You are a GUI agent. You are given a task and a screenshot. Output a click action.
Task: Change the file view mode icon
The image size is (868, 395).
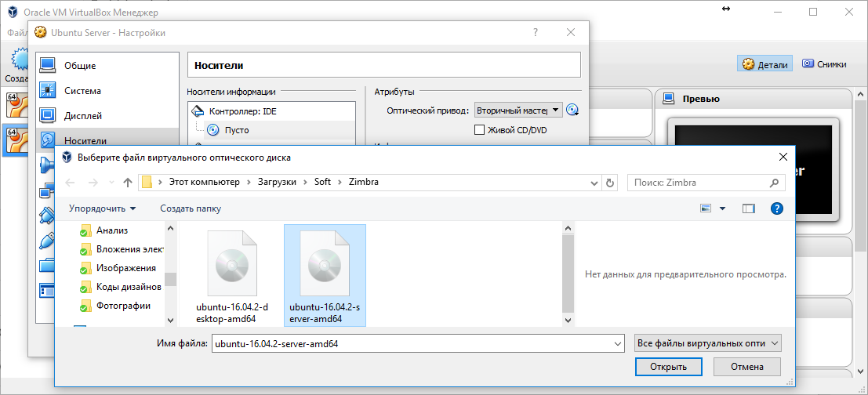tap(705, 208)
